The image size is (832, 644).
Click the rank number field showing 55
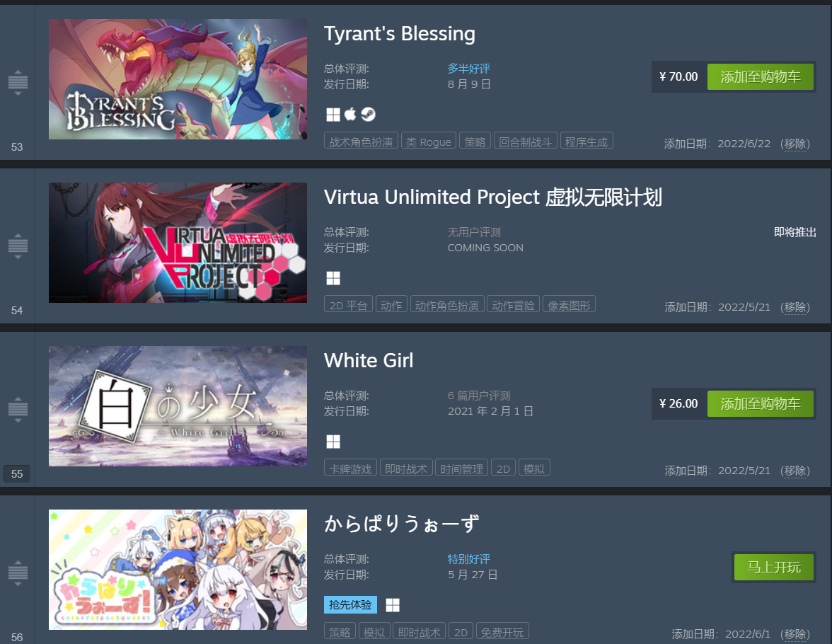17,473
